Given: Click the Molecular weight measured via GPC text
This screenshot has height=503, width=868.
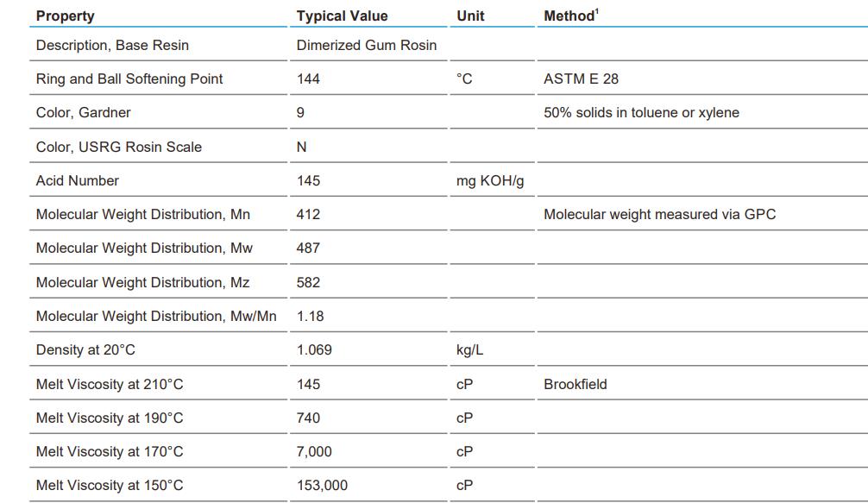Looking at the screenshot, I should [x=659, y=214].
